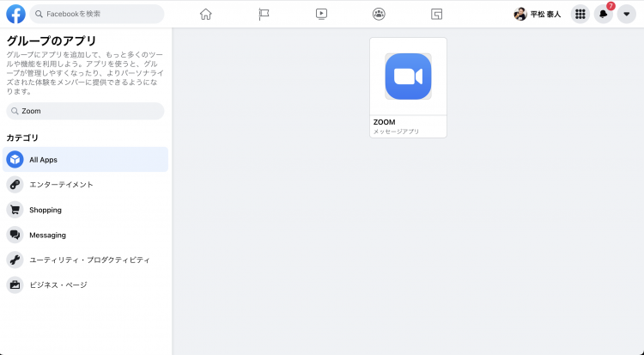Click the magnifier in app search box

[15, 111]
